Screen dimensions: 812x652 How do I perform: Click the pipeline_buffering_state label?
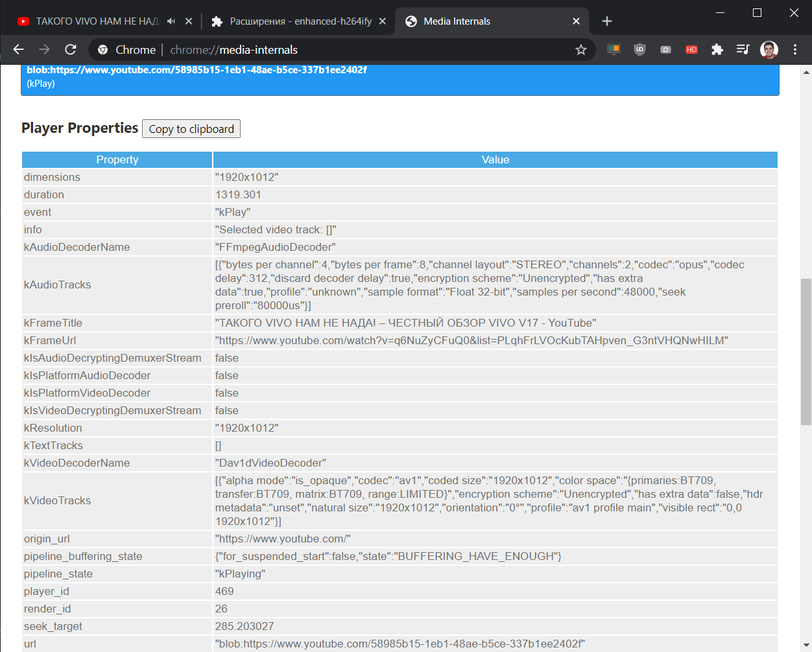[83, 556]
